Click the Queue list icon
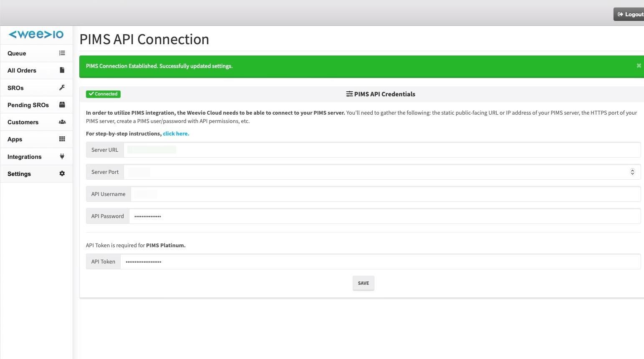This screenshot has width=644, height=359. (x=62, y=53)
